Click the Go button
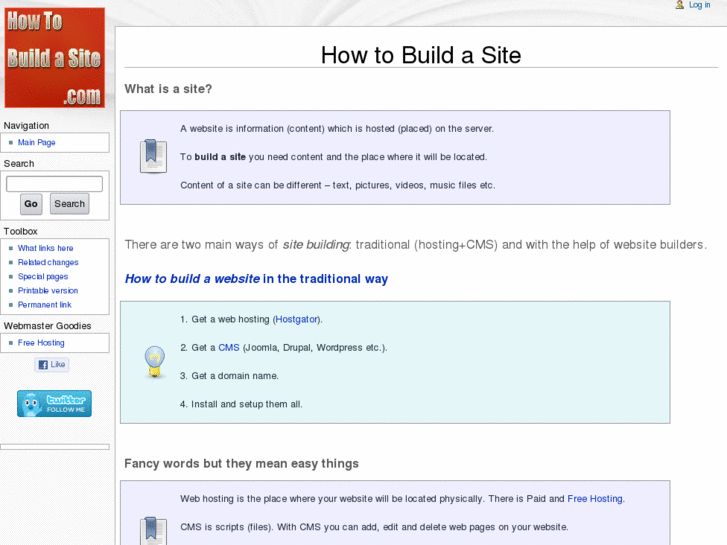This screenshot has width=727, height=545. [31, 204]
